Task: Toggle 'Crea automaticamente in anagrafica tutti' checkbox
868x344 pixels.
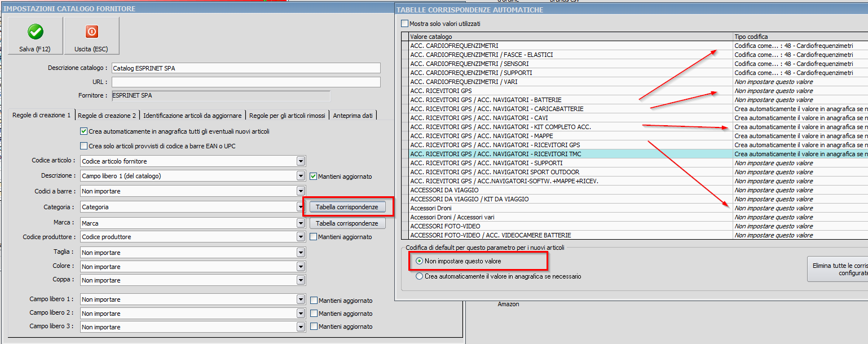Action: pos(84,131)
